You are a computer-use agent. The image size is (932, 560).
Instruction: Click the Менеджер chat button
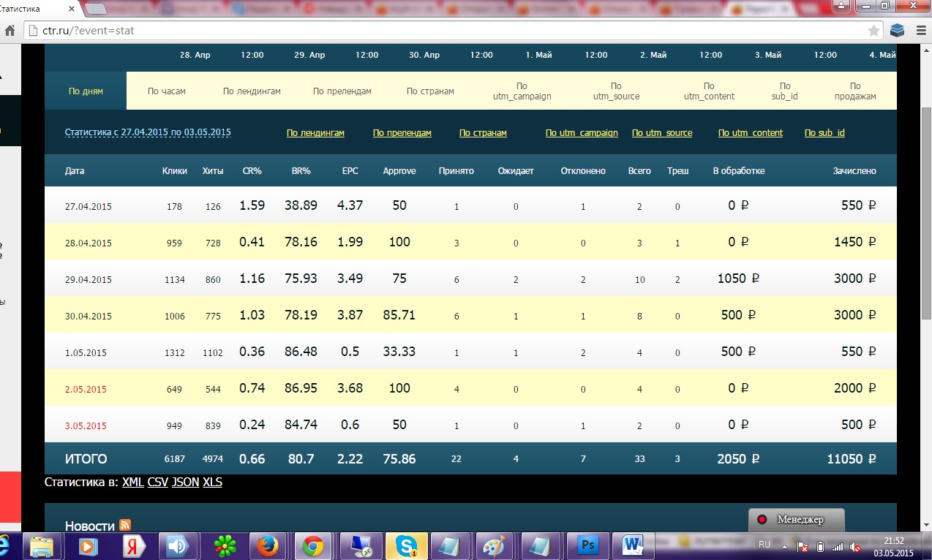[x=797, y=520]
